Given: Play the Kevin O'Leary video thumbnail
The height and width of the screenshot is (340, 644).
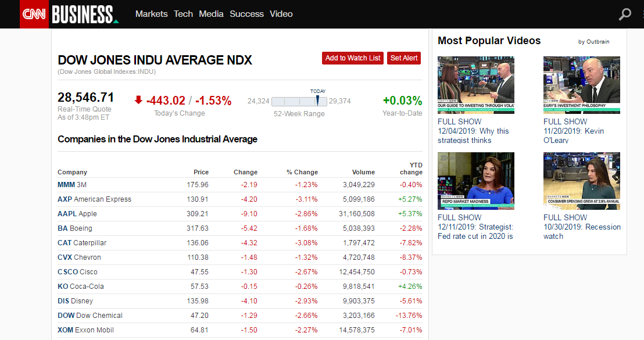Looking at the screenshot, I should 581,85.
